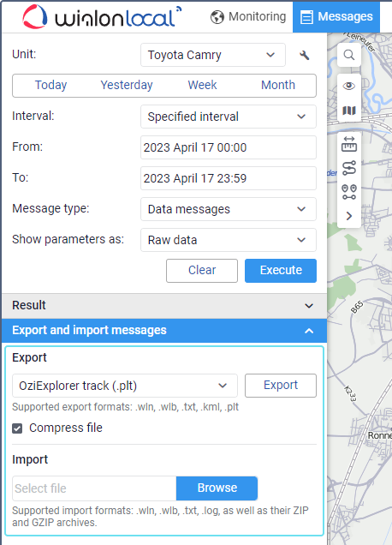The height and width of the screenshot is (545, 392).
Task: Open the export format dropdown OziExplorer track
Action: coord(125,386)
